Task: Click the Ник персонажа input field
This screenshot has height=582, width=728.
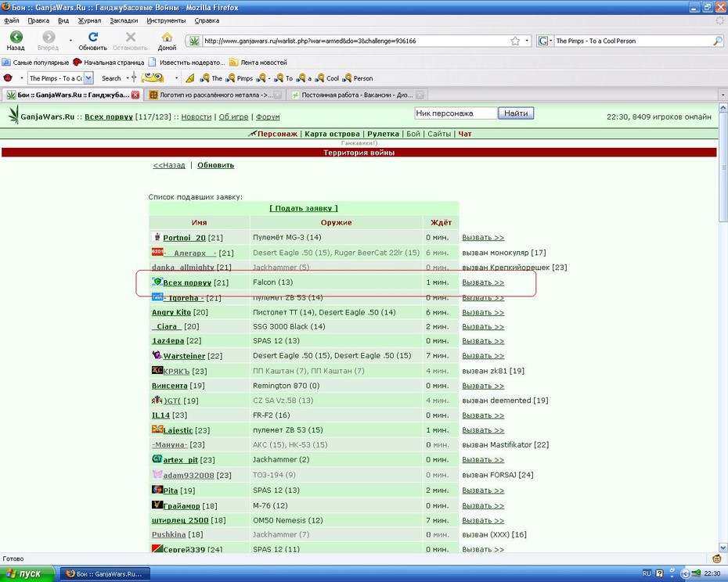Action: coord(456,113)
